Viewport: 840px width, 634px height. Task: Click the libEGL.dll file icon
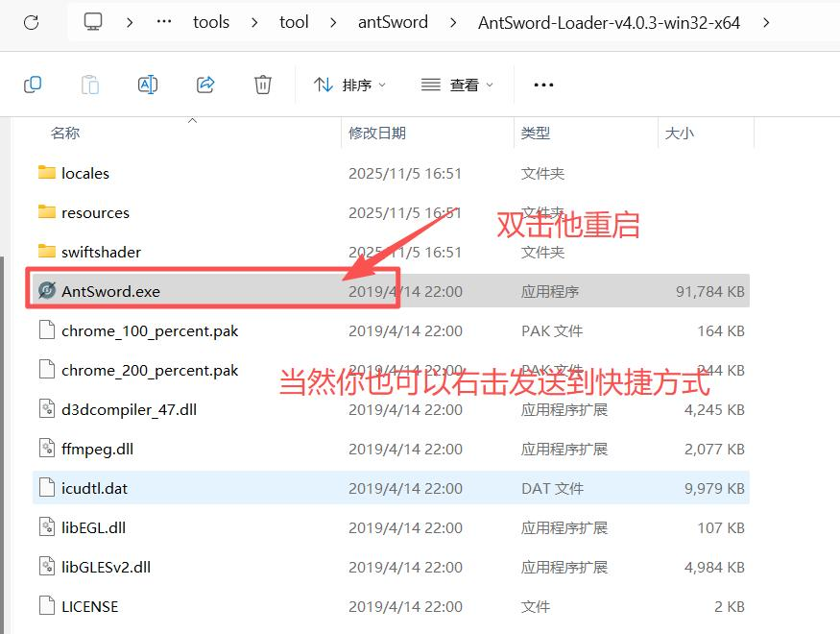point(47,527)
